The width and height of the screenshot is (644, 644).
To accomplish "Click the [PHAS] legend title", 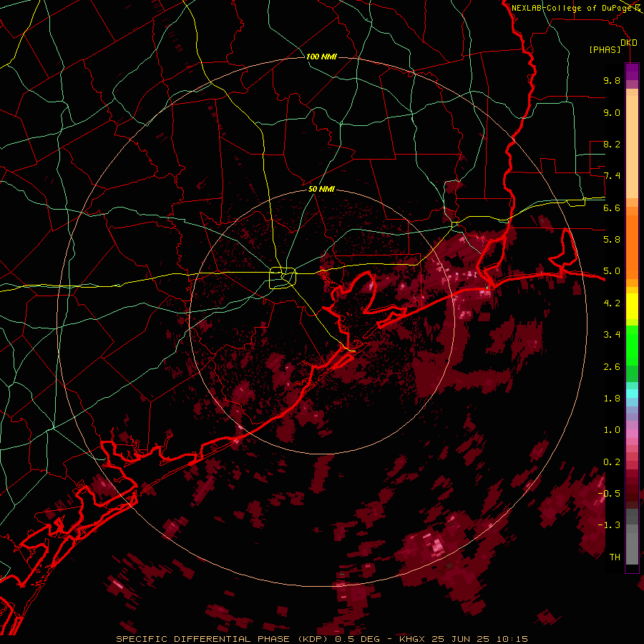I will point(605,50).
